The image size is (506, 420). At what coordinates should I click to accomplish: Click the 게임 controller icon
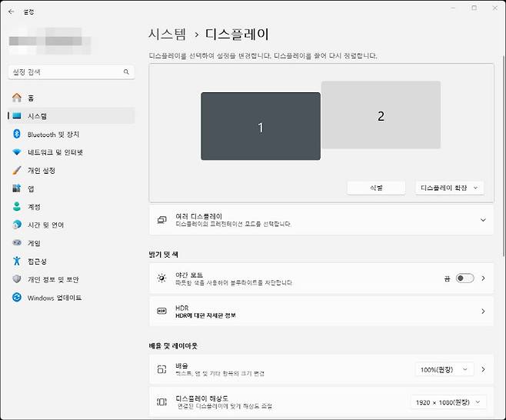tap(17, 243)
